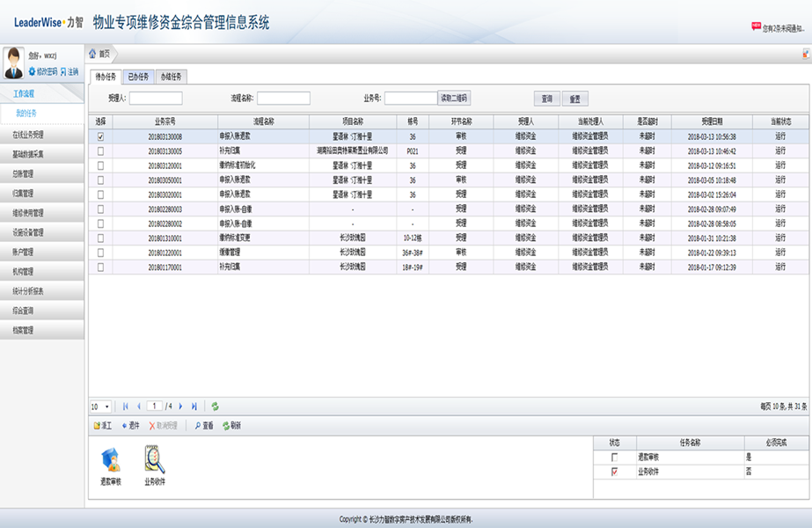Open the 业务收件 magnifier icon
Image resolution: width=812 pixels, height=528 pixels.
pyautogui.click(x=155, y=459)
